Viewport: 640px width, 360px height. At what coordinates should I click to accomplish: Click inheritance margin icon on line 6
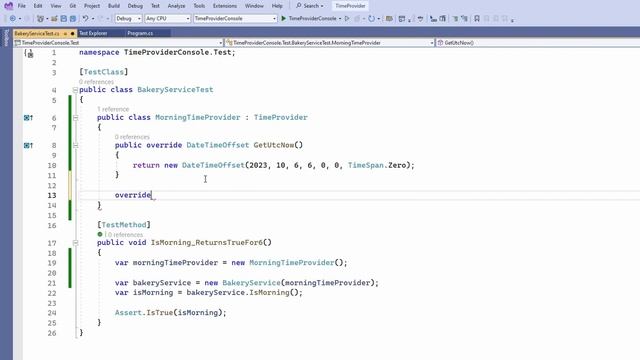pos(28,118)
